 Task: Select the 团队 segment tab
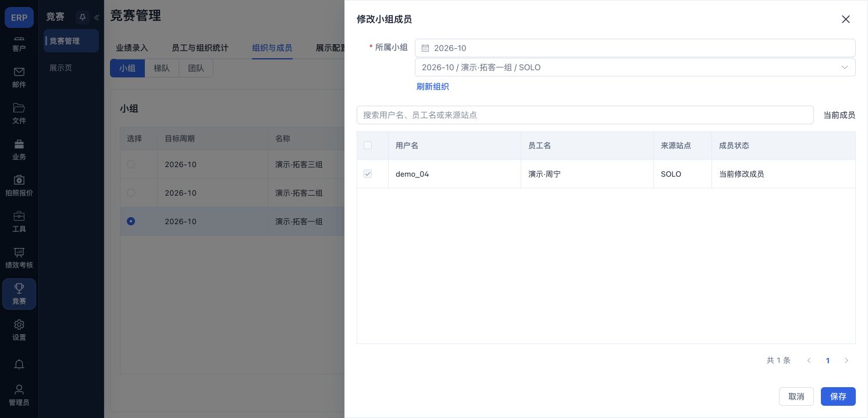click(196, 68)
